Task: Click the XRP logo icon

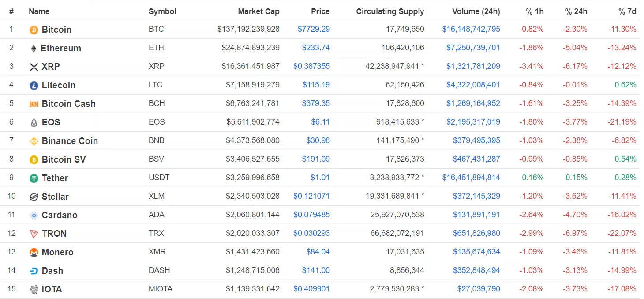Action: point(34,67)
